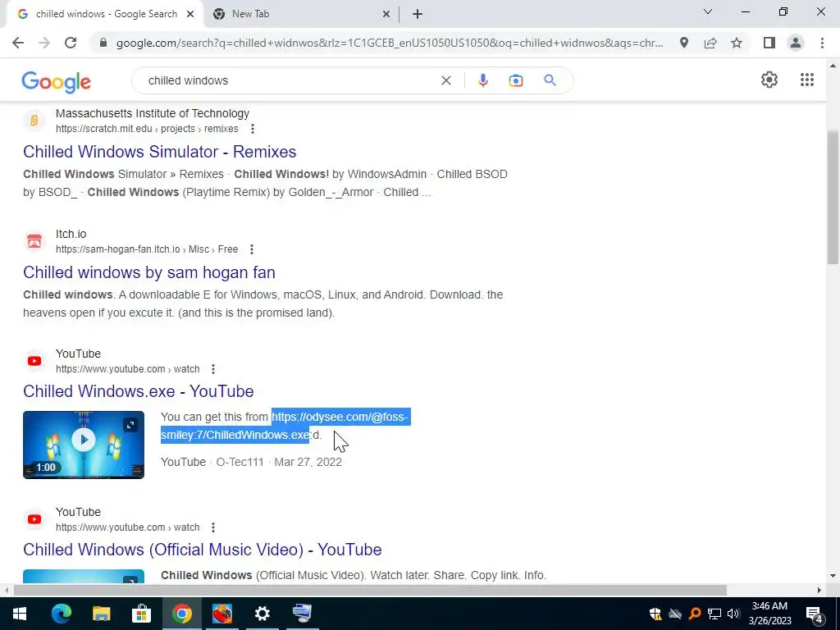Click the O-Tec111 uploader text
840x630 pixels.
point(240,462)
